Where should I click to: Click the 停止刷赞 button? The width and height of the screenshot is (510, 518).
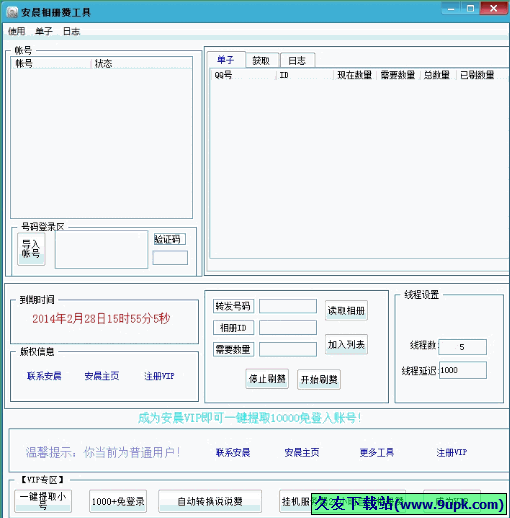(x=267, y=379)
